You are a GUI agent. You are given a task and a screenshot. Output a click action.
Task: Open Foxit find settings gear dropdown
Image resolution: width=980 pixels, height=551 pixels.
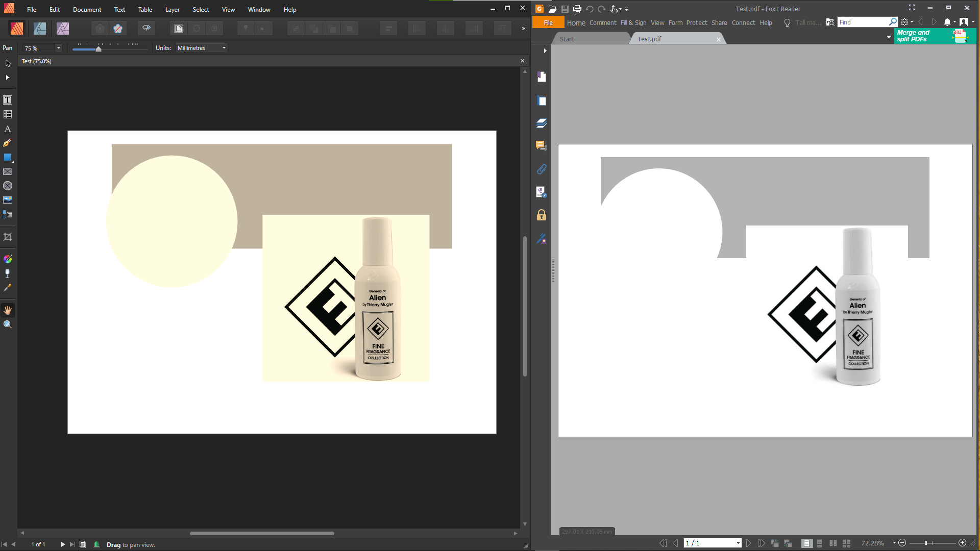click(906, 22)
